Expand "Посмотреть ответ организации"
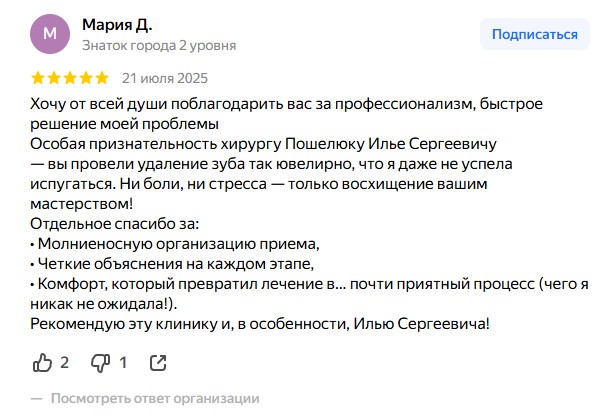This screenshot has height=418, width=605. point(155,398)
